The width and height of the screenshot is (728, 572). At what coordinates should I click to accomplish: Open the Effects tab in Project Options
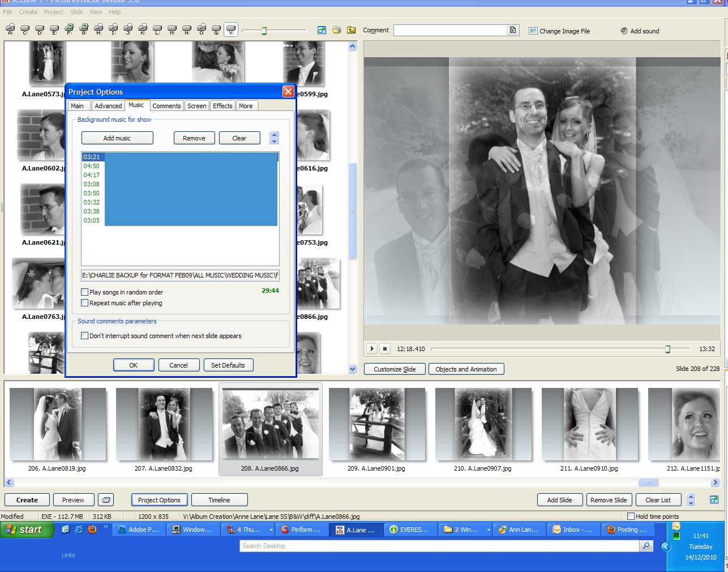pyautogui.click(x=222, y=106)
